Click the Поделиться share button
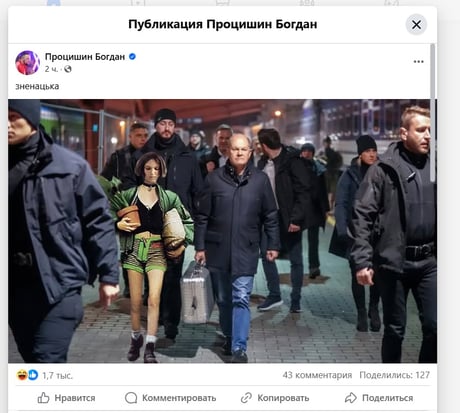460x413 pixels. click(x=379, y=398)
